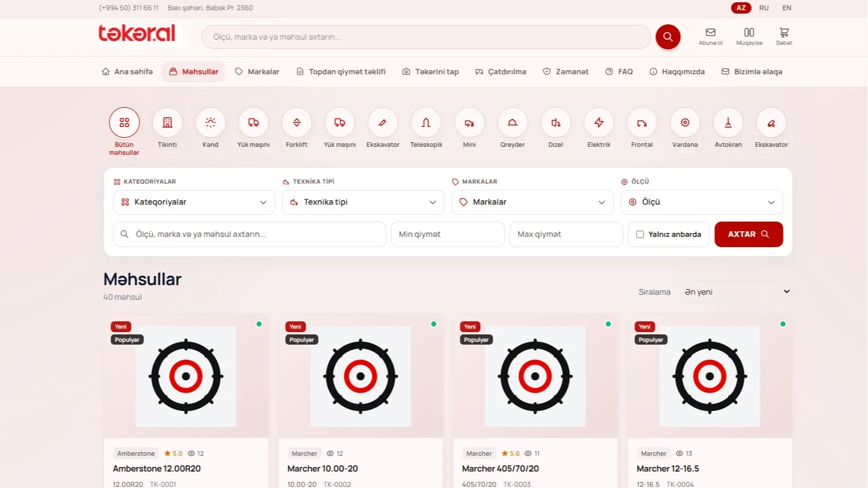Open the Amberstone 12.00R20 product image
This screenshot has width=868, height=488.
(186, 376)
